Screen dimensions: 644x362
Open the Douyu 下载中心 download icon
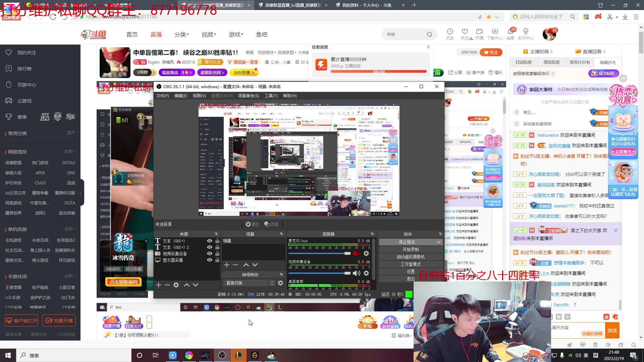tap(495, 32)
